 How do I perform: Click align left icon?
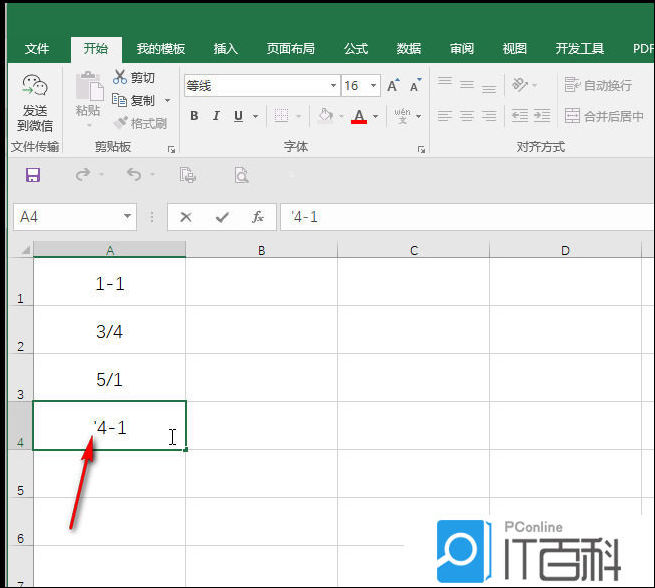444,116
